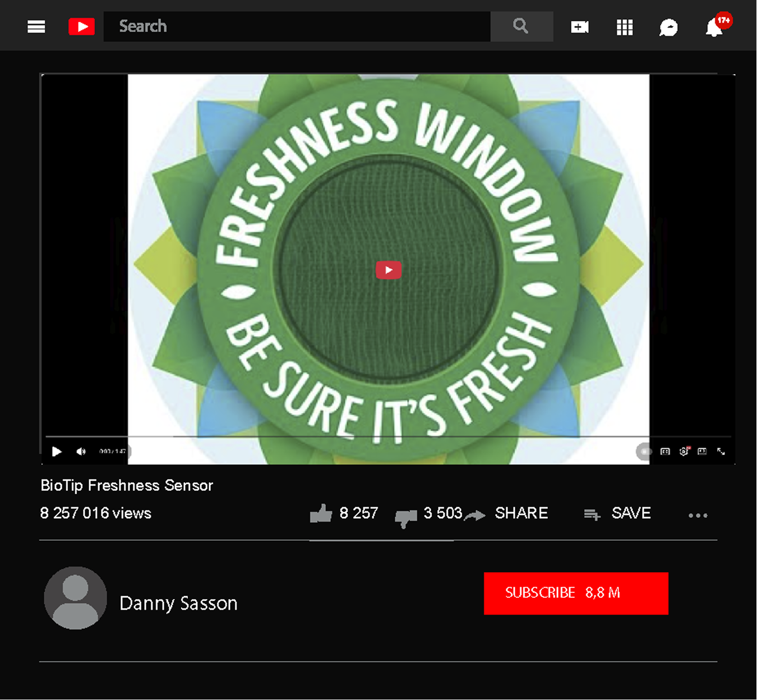
Task: Like the video with thumbs up
Action: (321, 513)
